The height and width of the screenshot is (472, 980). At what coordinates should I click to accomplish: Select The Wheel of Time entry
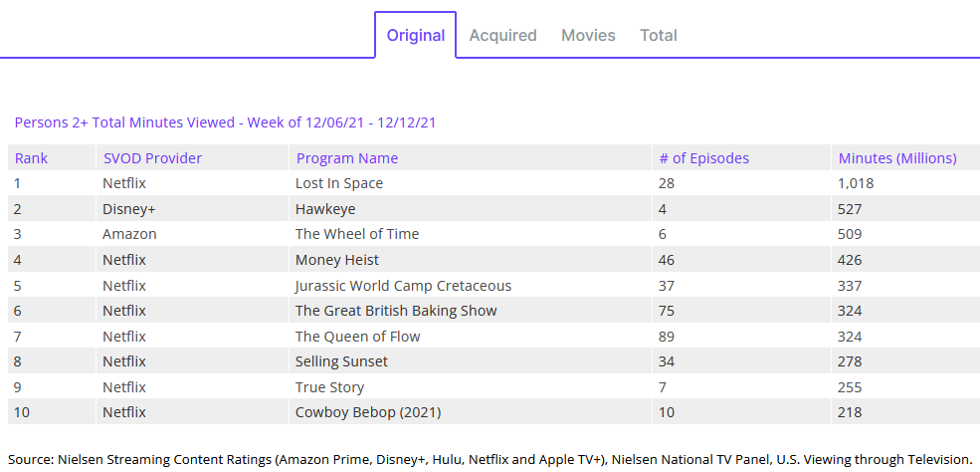pyautogui.click(x=357, y=234)
